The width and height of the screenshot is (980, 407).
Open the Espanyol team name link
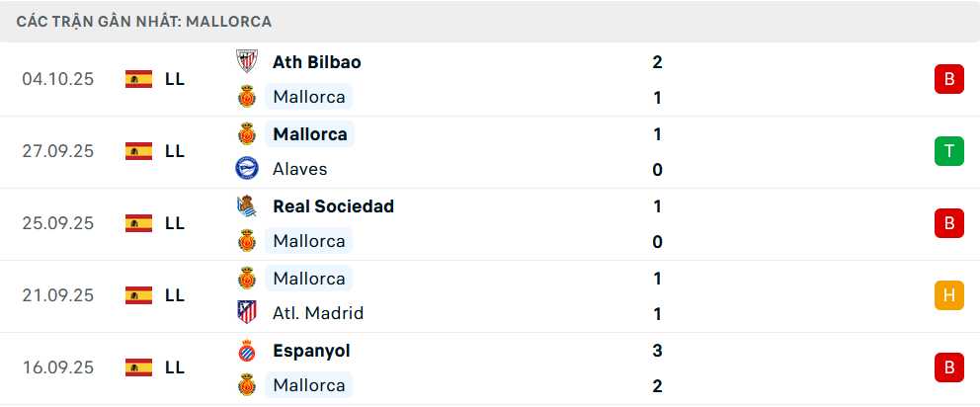point(311,351)
